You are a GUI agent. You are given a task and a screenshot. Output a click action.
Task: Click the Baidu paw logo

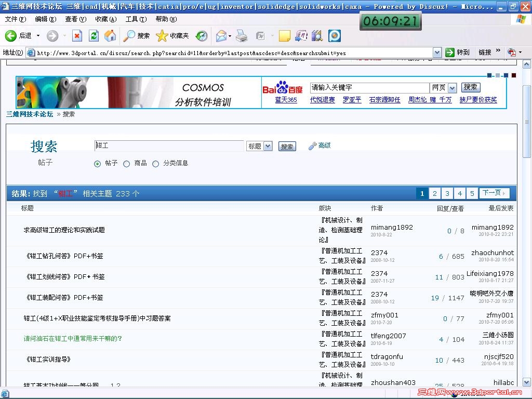pyautogui.click(x=282, y=87)
